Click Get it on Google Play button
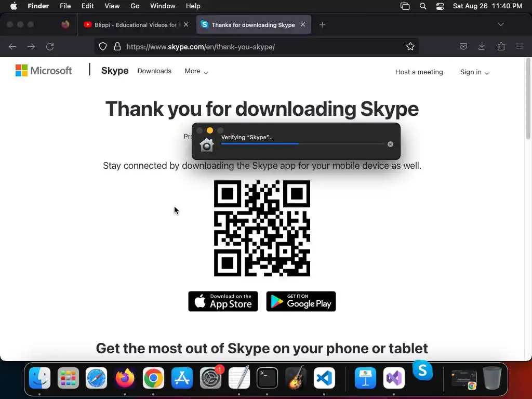 (301, 301)
